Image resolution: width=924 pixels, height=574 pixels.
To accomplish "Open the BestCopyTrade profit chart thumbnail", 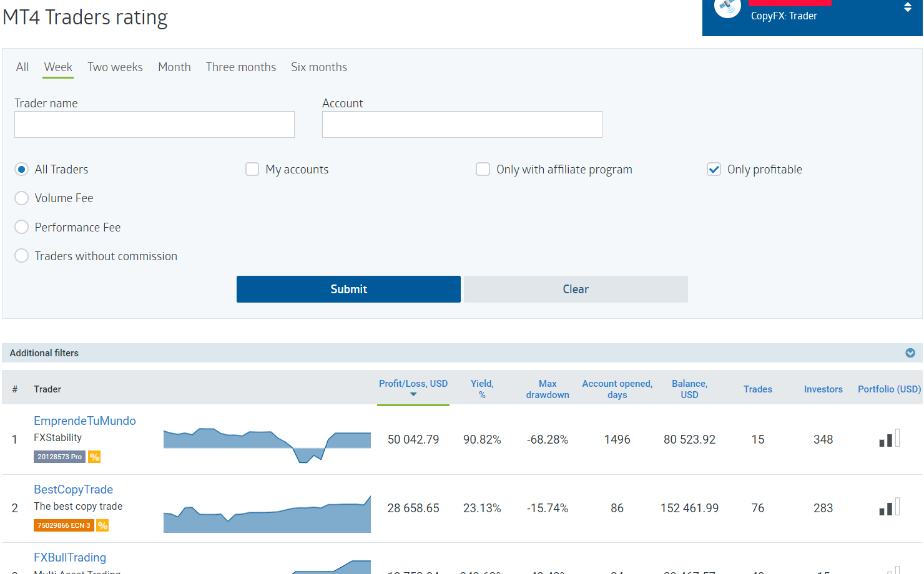I will pos(267,514).
